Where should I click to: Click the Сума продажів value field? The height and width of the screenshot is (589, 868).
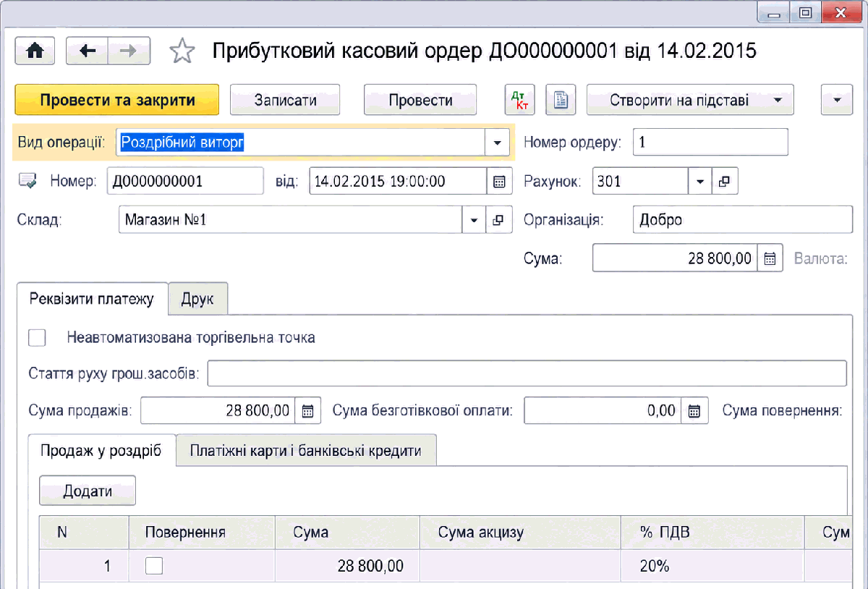click(x=218, y=411)
